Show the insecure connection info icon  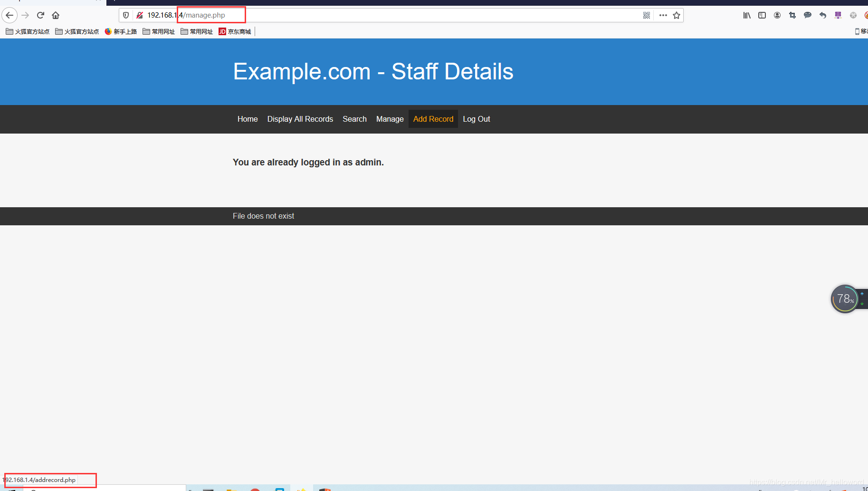coord(140,15)
